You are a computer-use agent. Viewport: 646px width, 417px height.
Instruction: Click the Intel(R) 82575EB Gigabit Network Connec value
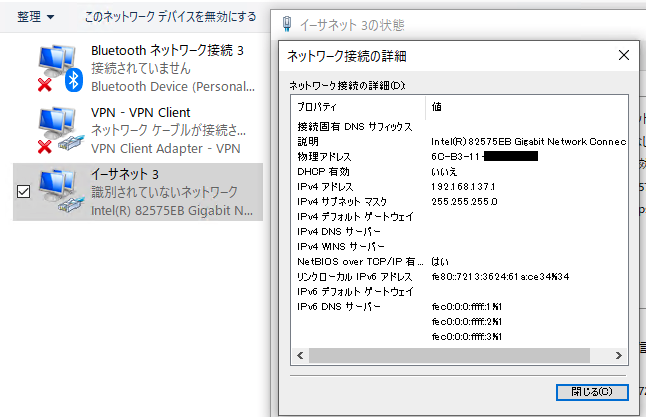coord(529,142)
